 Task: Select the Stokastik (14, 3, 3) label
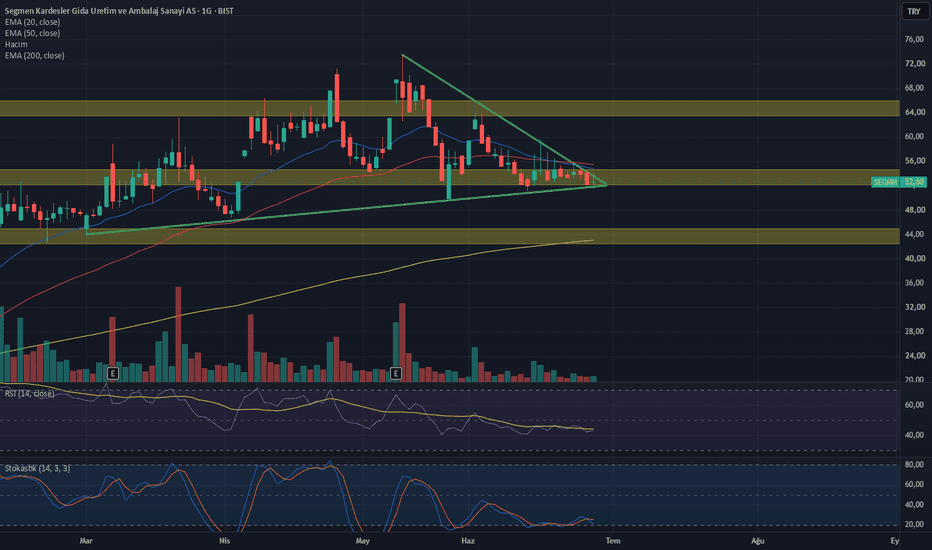[37, 468]
